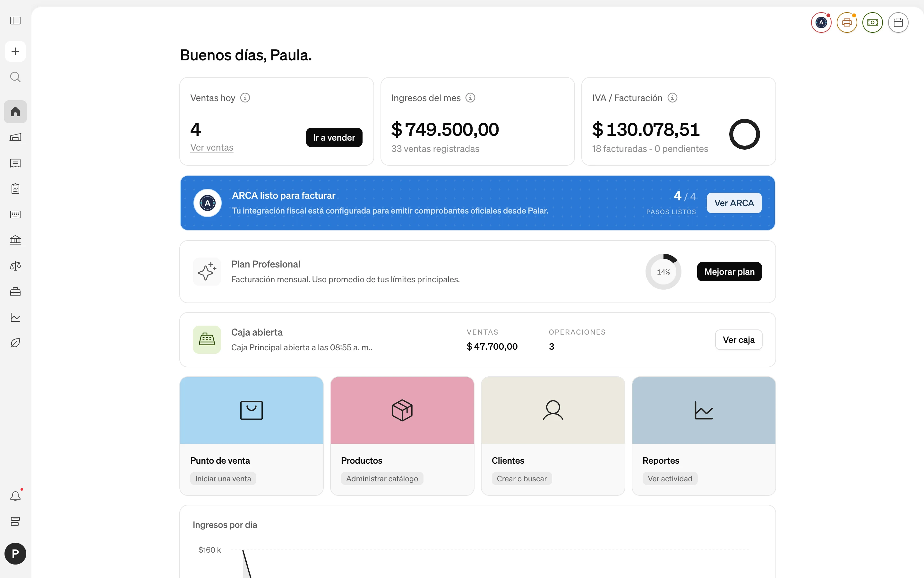
Task: Click the Caja abierta title
Action: [257, 332]
